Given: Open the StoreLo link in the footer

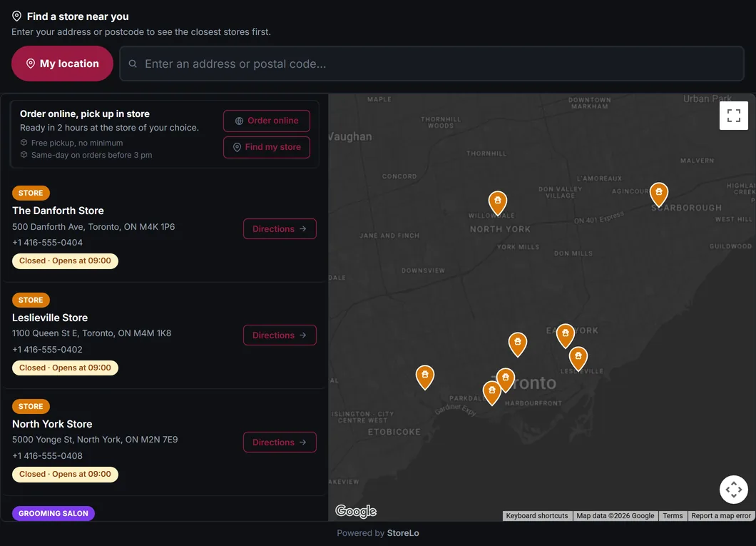Looking at the screenshot, I should [x=403, y=533].
